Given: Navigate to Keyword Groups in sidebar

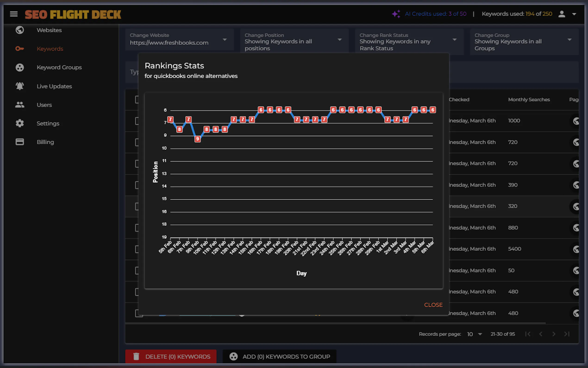Looking at the screenshot, I should tap(59, 67).
